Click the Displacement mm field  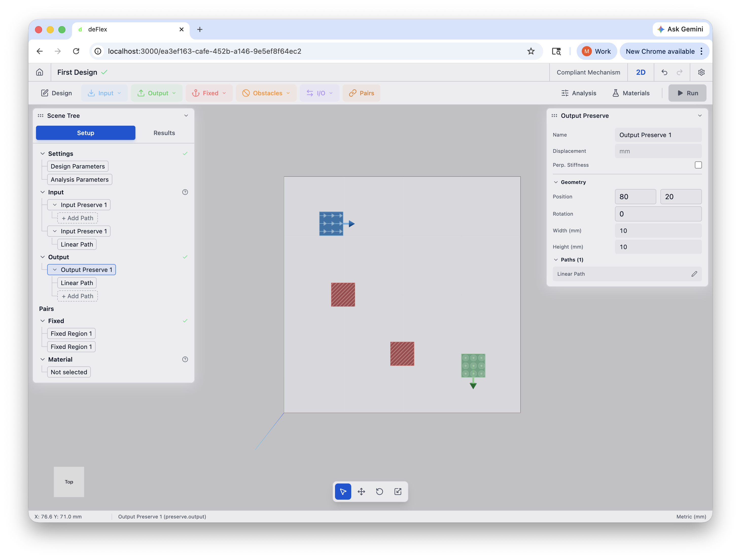click(658, 151)
